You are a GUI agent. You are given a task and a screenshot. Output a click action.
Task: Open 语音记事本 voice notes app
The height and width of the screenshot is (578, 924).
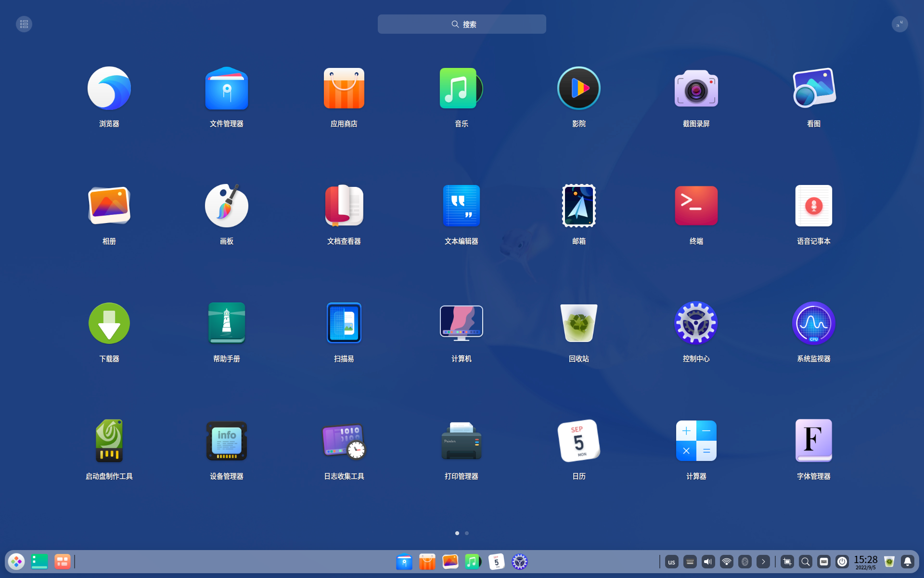coord(813,206)
